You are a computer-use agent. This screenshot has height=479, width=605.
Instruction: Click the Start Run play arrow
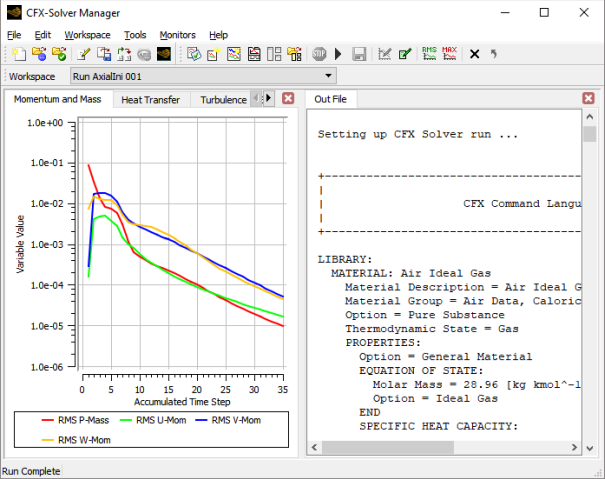click(338, 54)
